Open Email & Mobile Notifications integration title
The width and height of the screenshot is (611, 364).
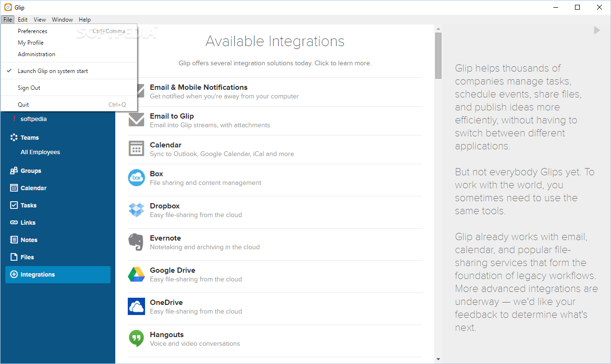(199, 87)
